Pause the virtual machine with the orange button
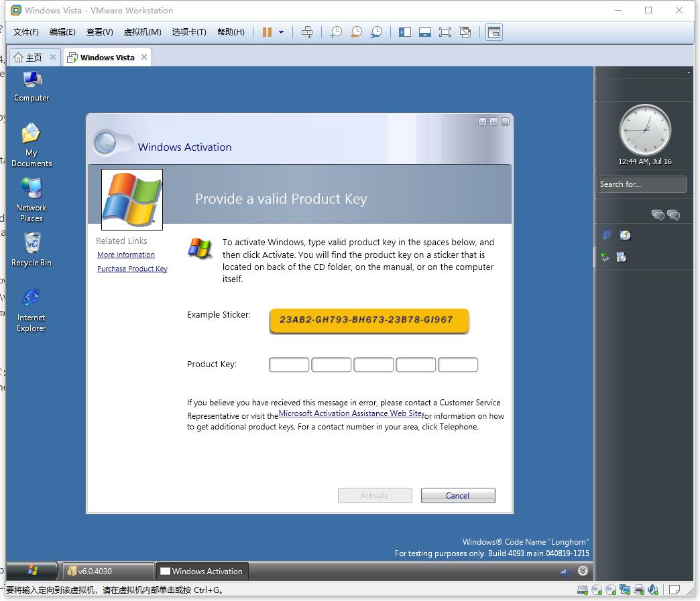Image resolution: width=700 pixels, height=601 pixels. [x=267, y=32]
